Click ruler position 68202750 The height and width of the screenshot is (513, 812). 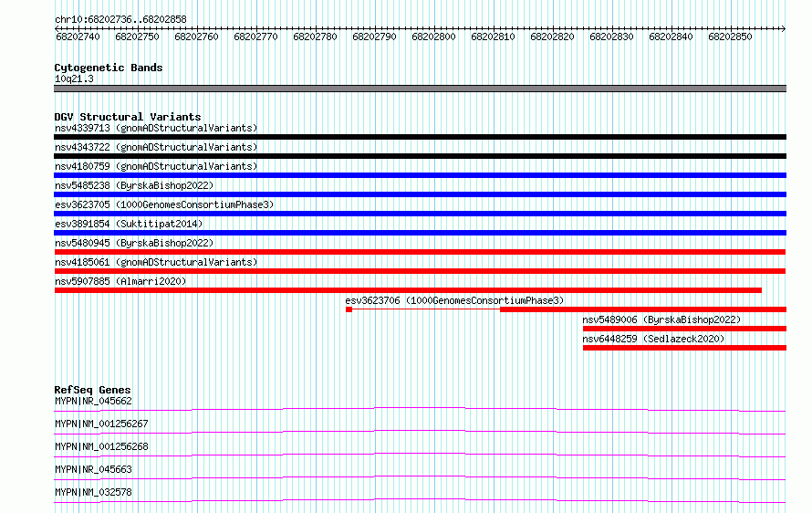(137, 37)
